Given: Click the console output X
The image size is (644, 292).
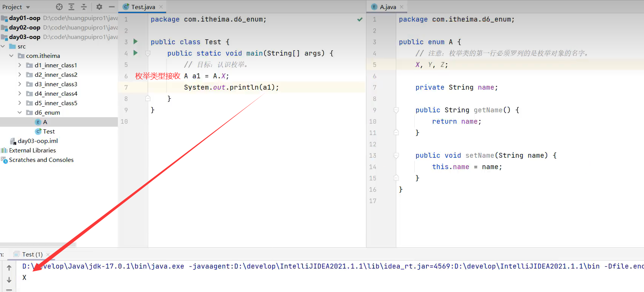Looking at the screenshot, I should [24, 278].
